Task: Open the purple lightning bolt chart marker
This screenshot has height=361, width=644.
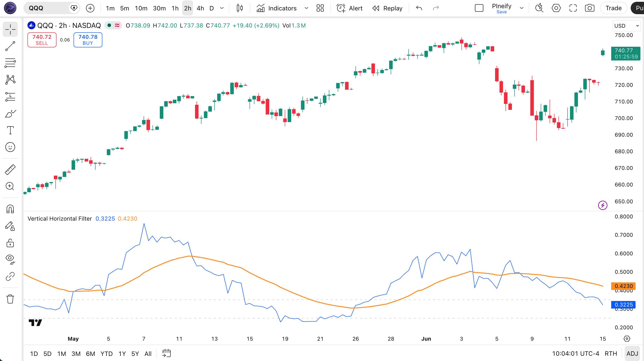Action: tap(603, 205)
